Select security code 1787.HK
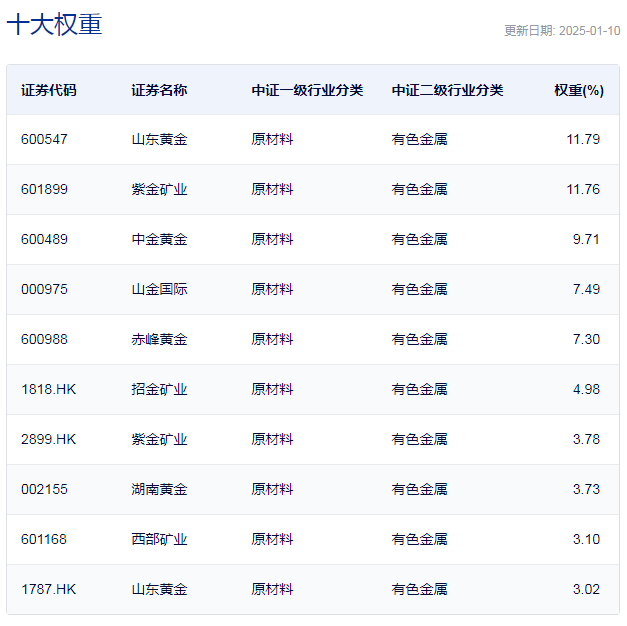 pyautogui.click(x=48, y=589)
